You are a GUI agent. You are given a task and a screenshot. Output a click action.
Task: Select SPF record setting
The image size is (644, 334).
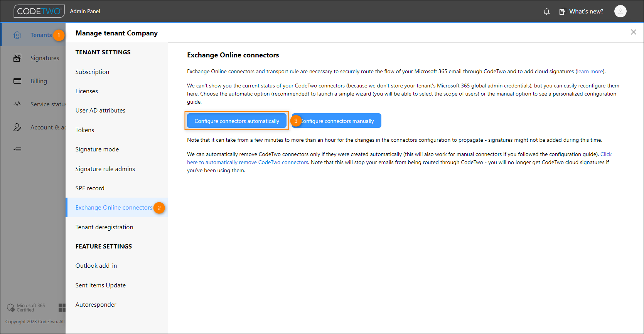[x=90, y=188]
